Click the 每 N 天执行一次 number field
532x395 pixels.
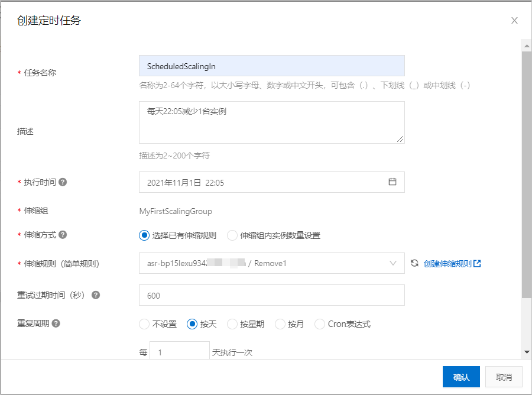coord(180,351)
